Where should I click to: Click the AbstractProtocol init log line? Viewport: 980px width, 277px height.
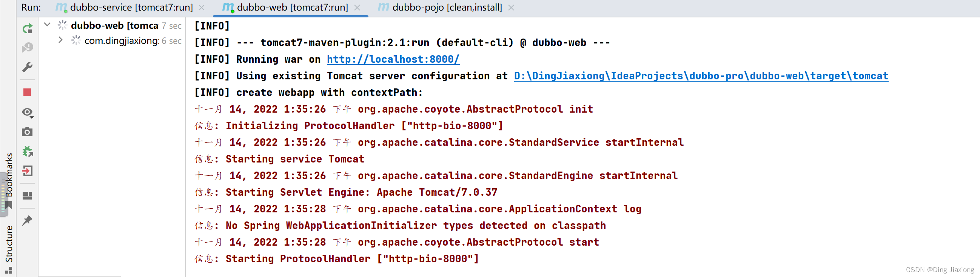click(394, 109)
